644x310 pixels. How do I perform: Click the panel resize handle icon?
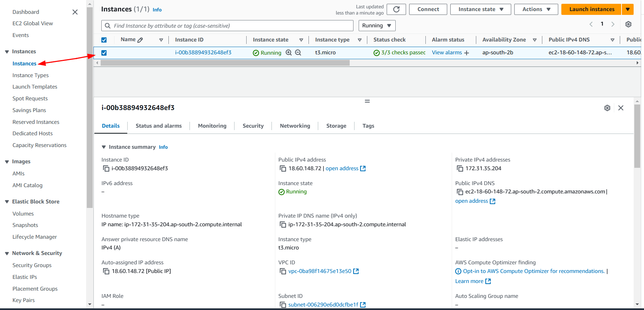(x=367, y=101)
